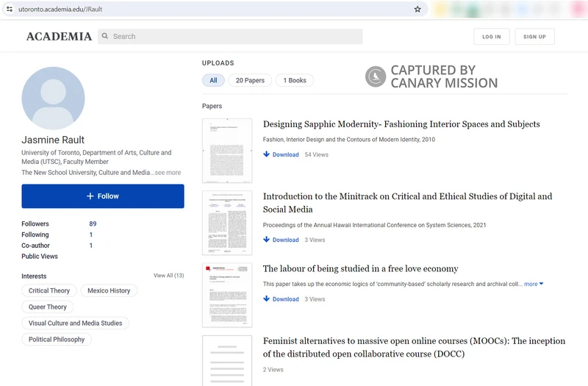
Task: Open Introduction to the Minitrack paper title
Action: (x=408, y=203)
